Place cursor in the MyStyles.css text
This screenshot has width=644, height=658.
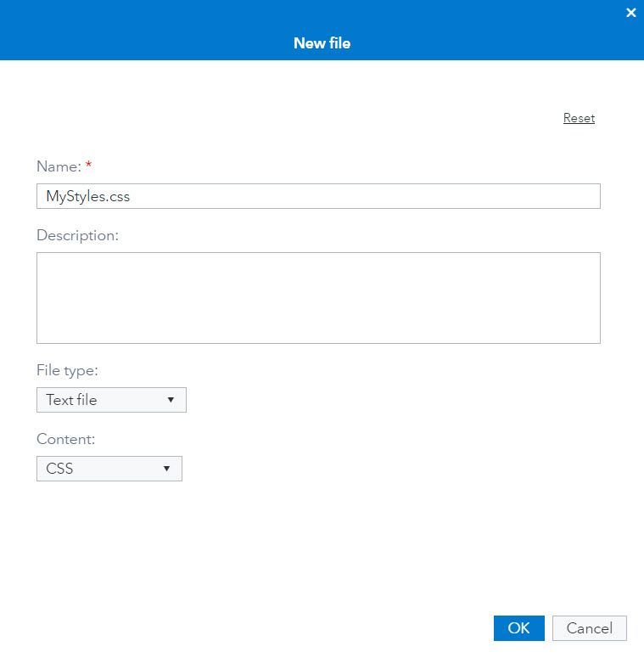coord(88,196)
